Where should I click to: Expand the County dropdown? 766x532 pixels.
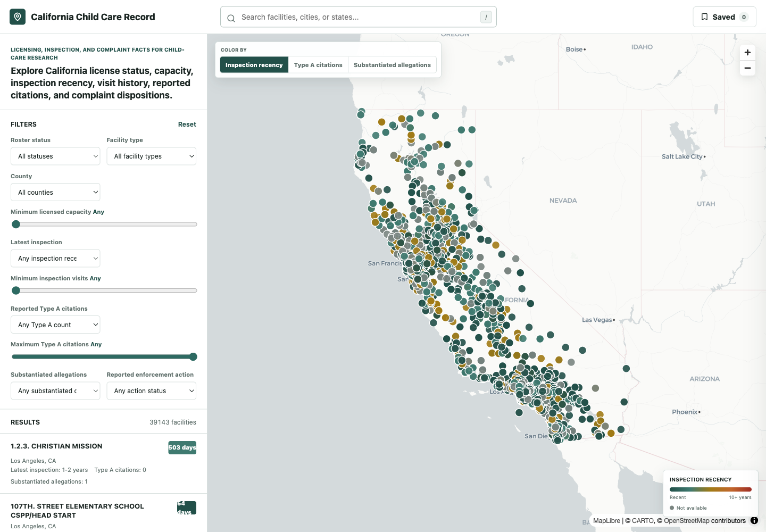tap(55, 193)
